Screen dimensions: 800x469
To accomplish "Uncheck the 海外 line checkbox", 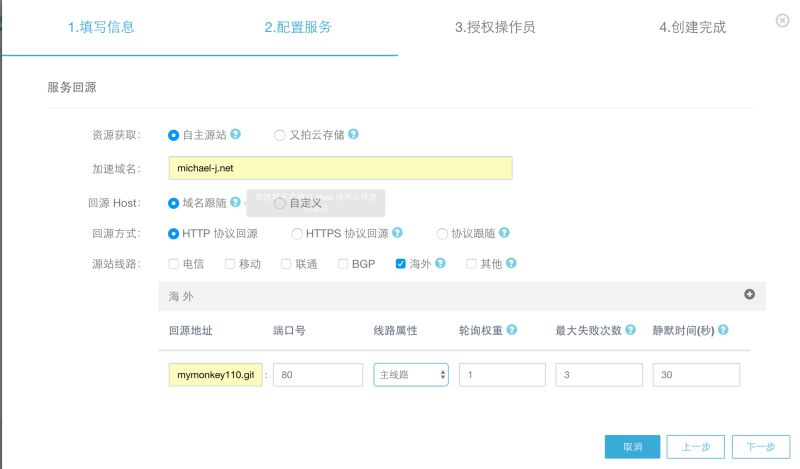I will pyautogui.click(x=401, y=264).
